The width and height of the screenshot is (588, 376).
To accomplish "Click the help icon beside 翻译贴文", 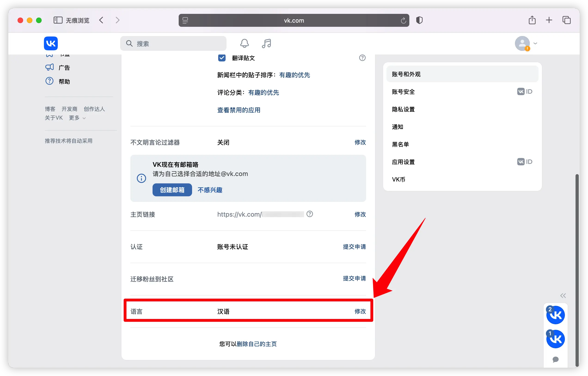I will pyautogui.click(x=362, y=58).
